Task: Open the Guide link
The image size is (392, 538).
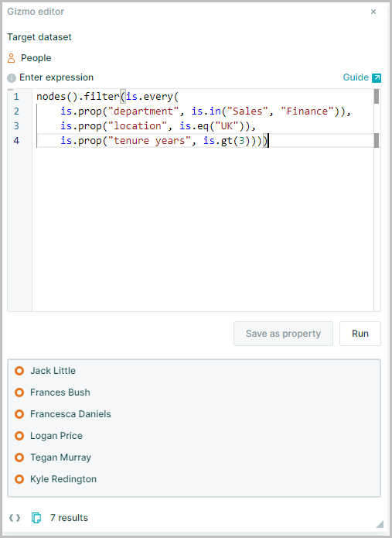Action: pos(356,77)
